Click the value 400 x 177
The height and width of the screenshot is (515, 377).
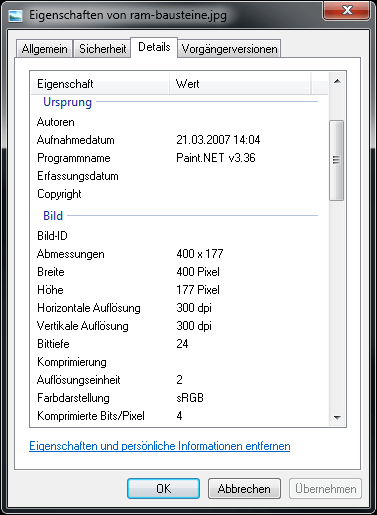[x=200, y=254]
